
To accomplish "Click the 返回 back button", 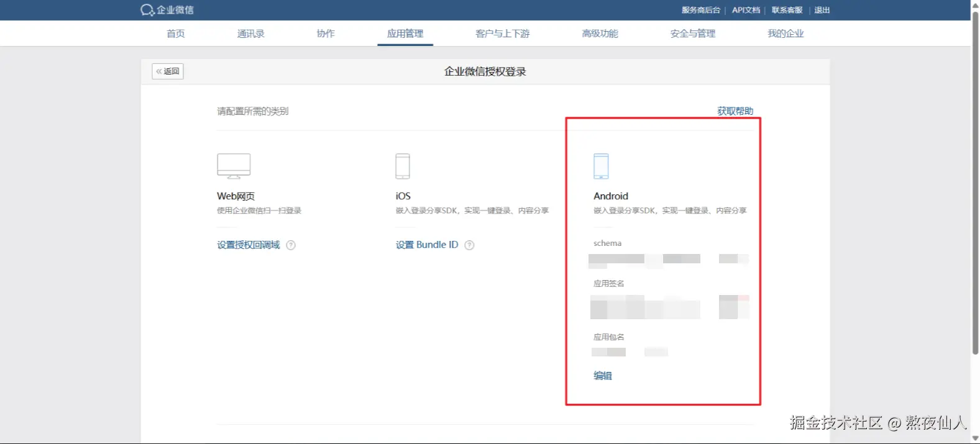I will click(168, 71).
